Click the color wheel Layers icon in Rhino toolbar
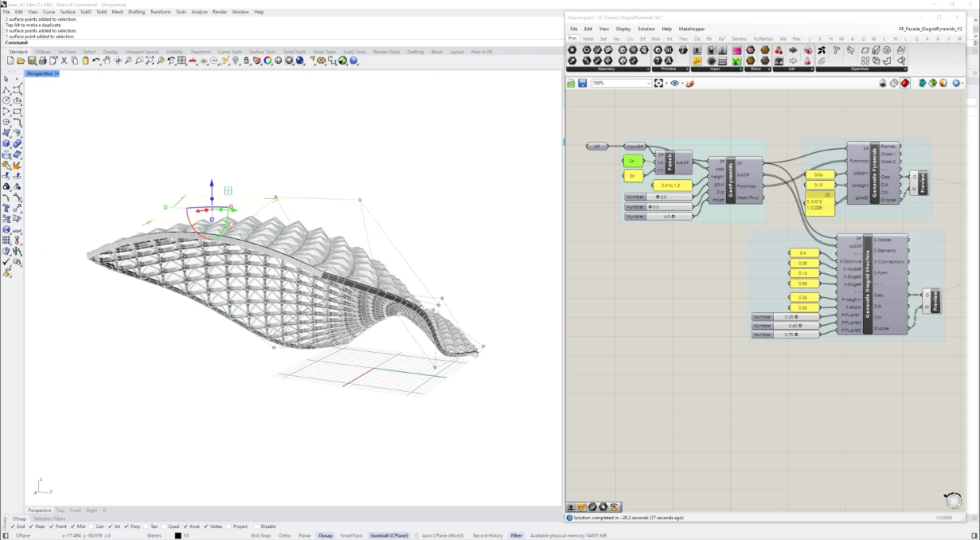Viewport: 980px width, 540px height. coord(267,61)
